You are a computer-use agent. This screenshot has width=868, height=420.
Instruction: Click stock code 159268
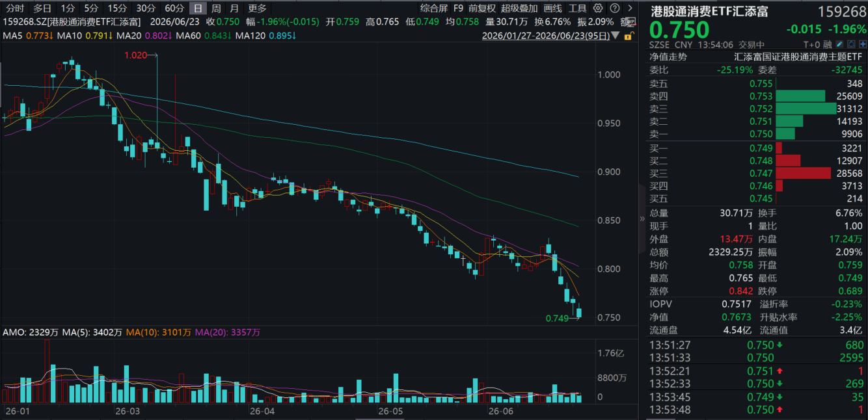click(x=843, y=12)
